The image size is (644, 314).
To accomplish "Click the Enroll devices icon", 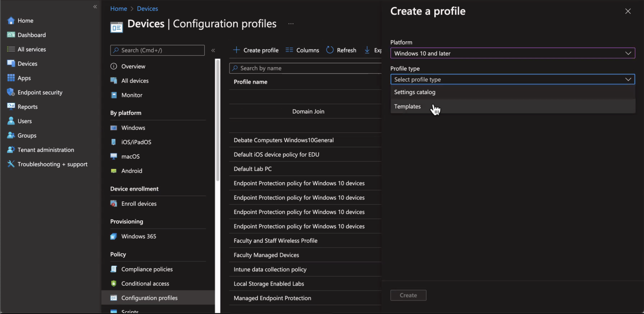I will click(x=114, y=204).
